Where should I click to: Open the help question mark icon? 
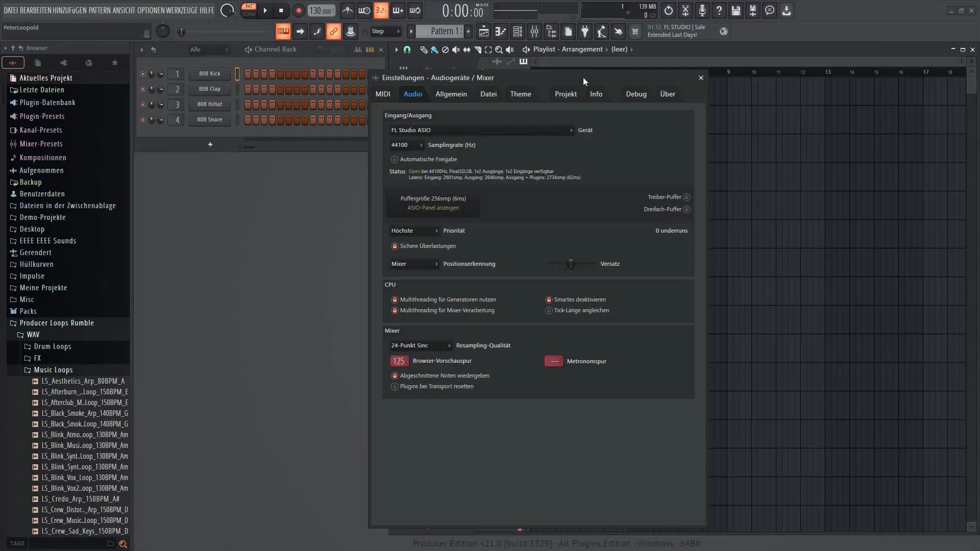coord(719,10)
